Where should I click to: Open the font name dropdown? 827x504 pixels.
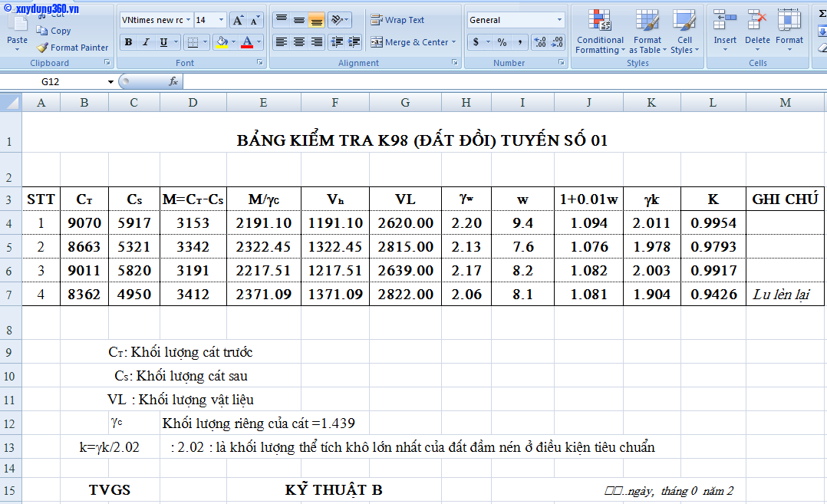point(188,20)
